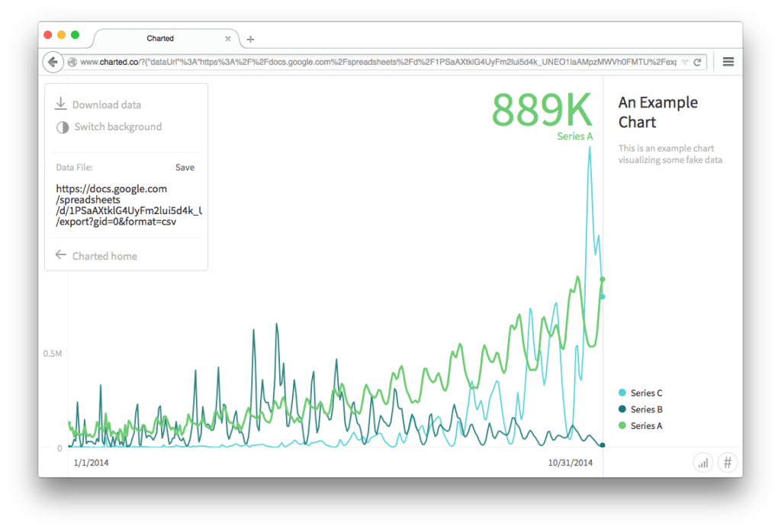The image size is (781, 532).
Task: Click the green Series A label under 889K
Action: point(575,136)
